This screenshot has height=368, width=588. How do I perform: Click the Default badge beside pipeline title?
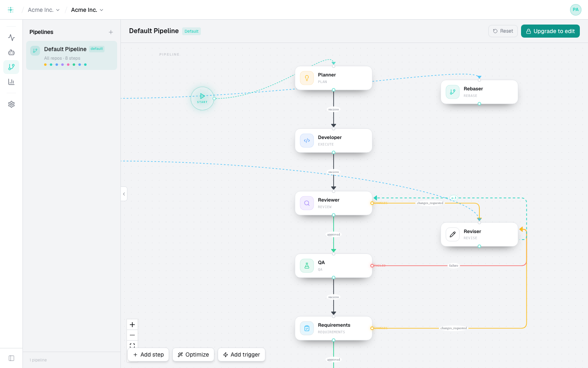(192, 31)
